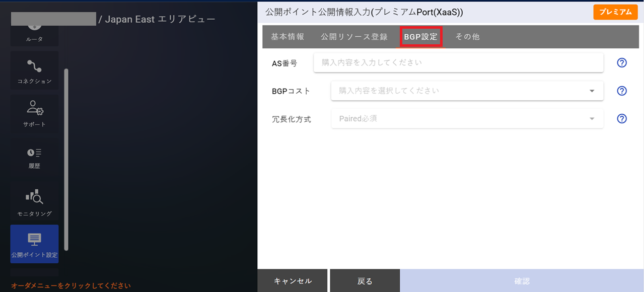Show help for 冗長化方式 setting

tap(621, 118)
